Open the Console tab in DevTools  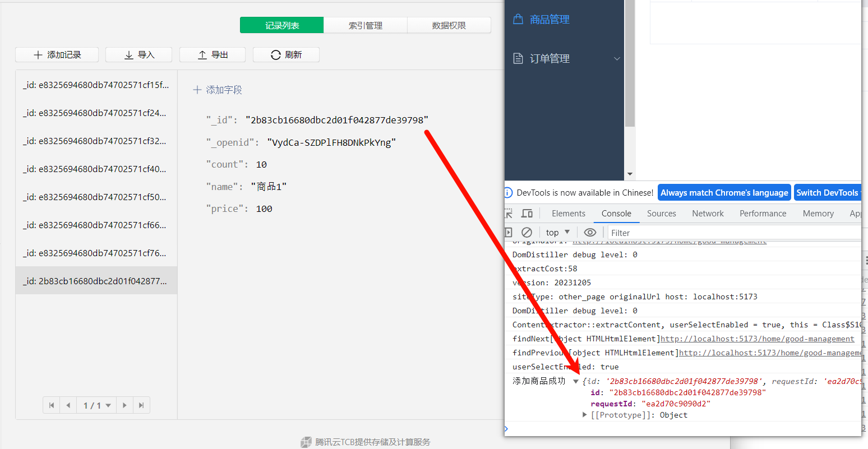pos(616,214)
